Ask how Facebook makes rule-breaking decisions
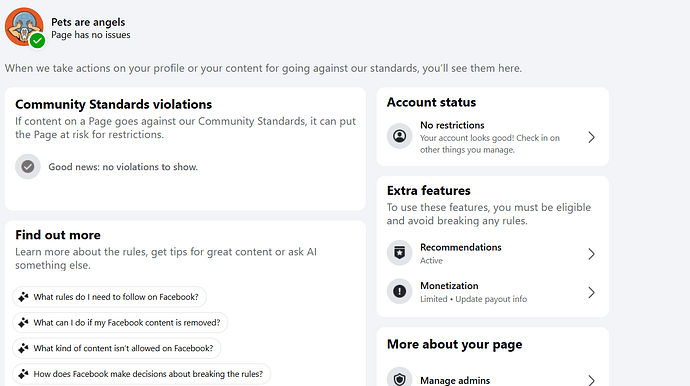 click(x=142, y=374)
